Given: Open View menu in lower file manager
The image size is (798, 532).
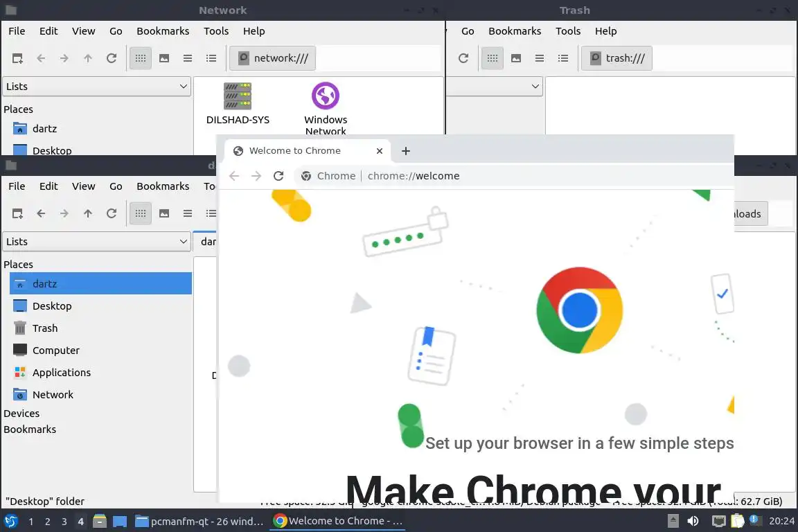Looking at the screenshot, I should tap(83, 186).
